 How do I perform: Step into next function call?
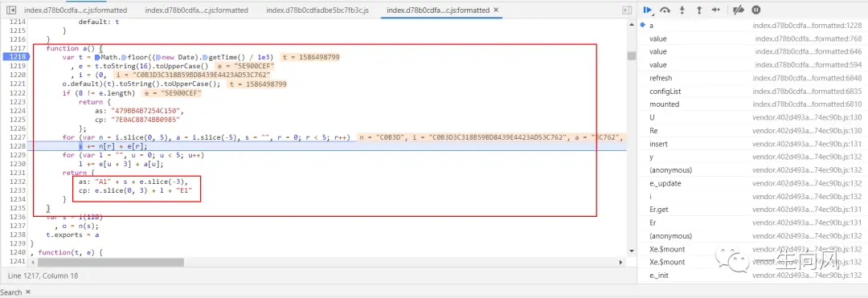point(682,10)
